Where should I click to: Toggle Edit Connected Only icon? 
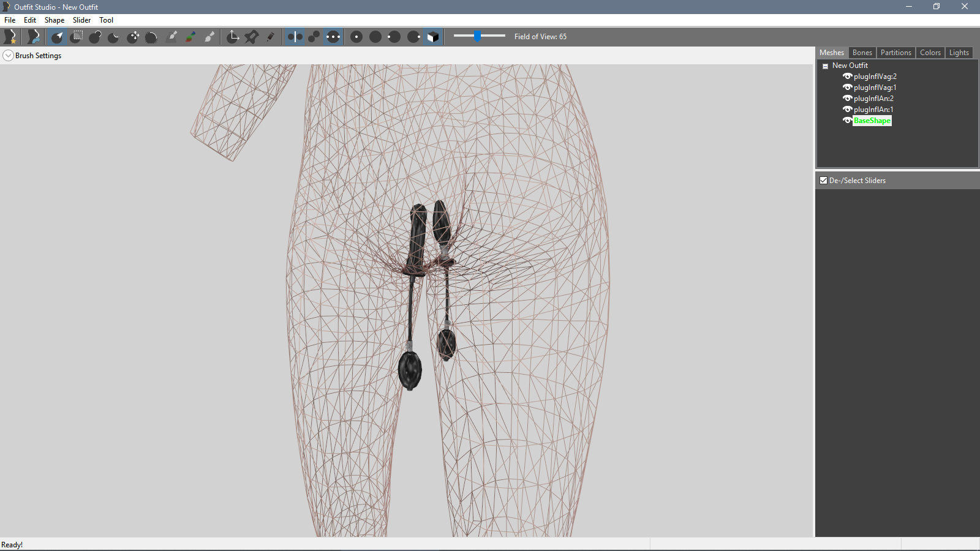click(314, 37)
